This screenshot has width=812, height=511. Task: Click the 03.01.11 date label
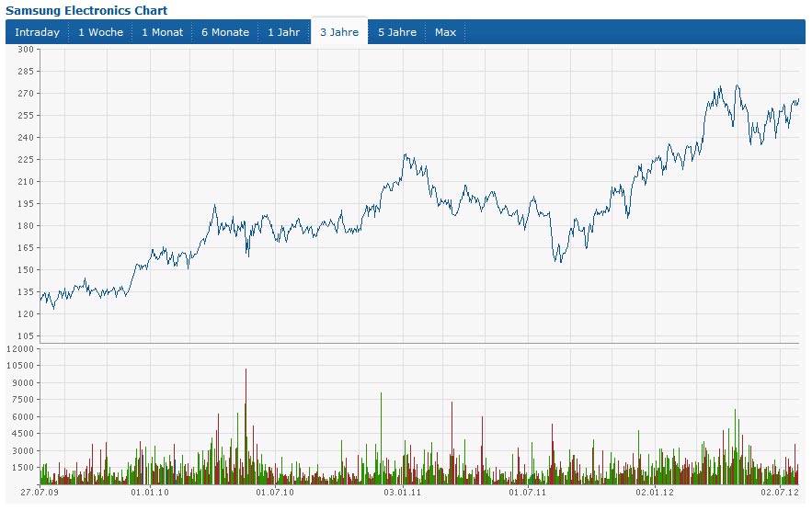point(403,494)
